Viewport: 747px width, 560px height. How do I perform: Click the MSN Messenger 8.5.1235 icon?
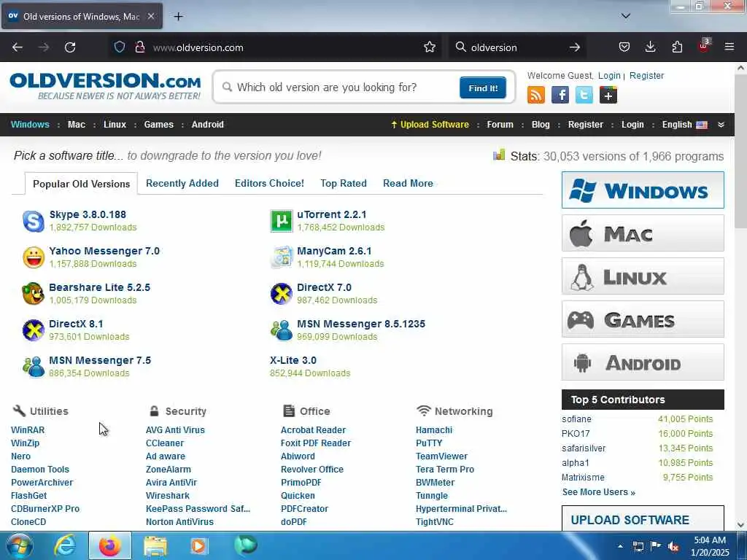coord(281,330)
